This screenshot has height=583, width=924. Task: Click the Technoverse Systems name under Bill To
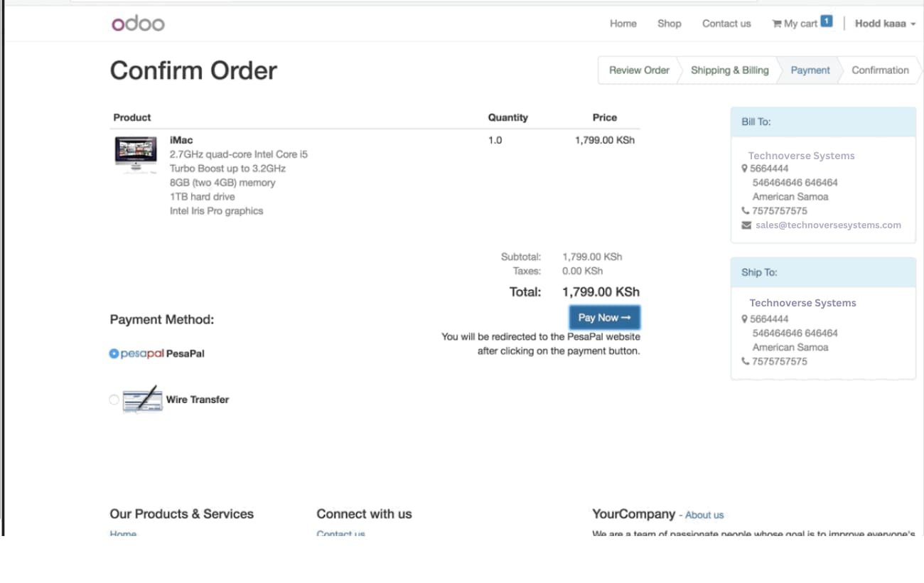[x=801, y=156]
